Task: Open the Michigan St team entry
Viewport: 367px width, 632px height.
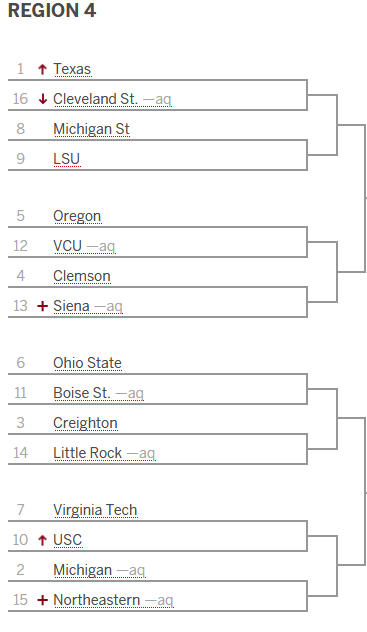Action: point(91,129)
